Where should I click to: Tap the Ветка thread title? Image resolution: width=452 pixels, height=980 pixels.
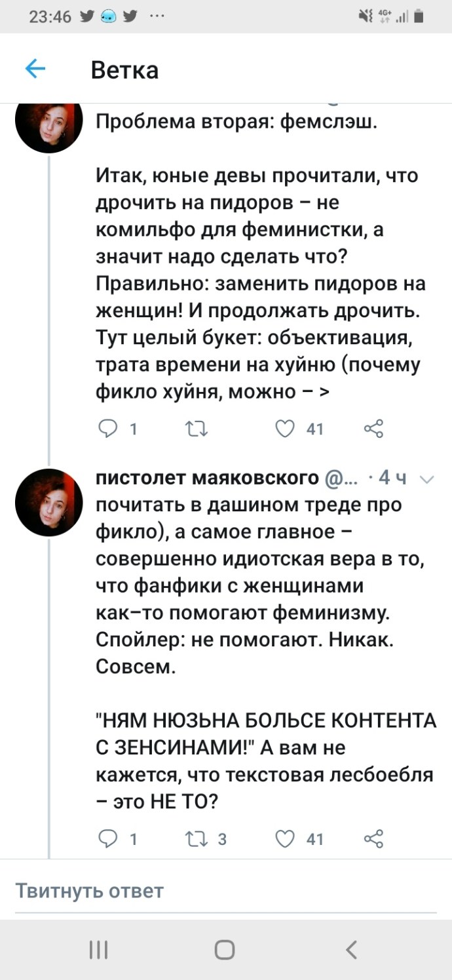point(124,69)
